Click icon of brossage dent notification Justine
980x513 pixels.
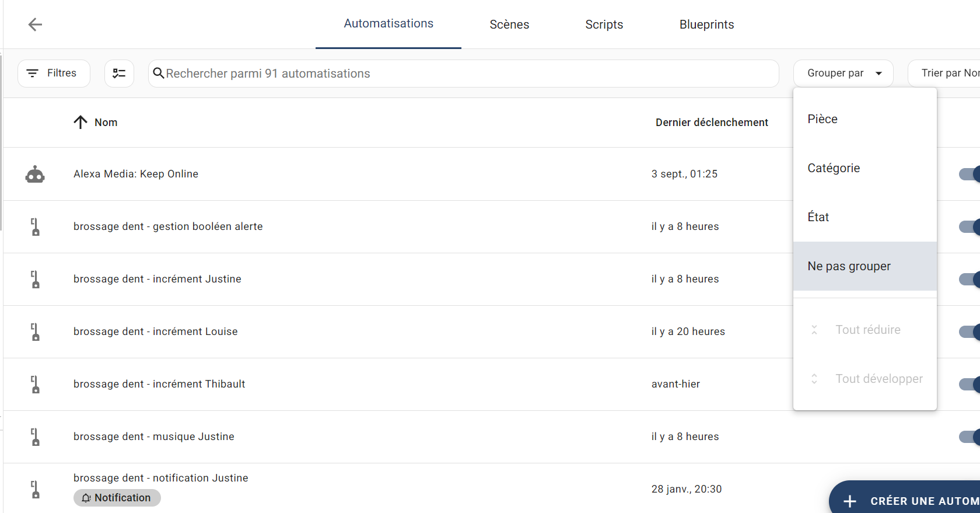(x=35, y=490)
